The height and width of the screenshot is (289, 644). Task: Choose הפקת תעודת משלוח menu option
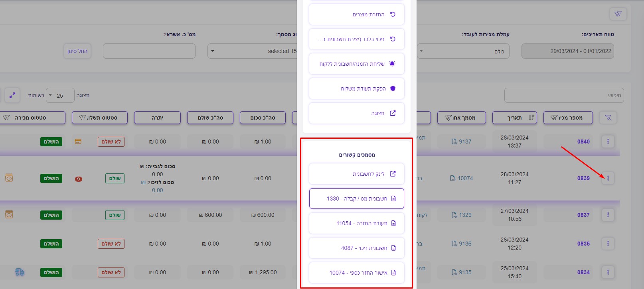[x=356, y=88]
